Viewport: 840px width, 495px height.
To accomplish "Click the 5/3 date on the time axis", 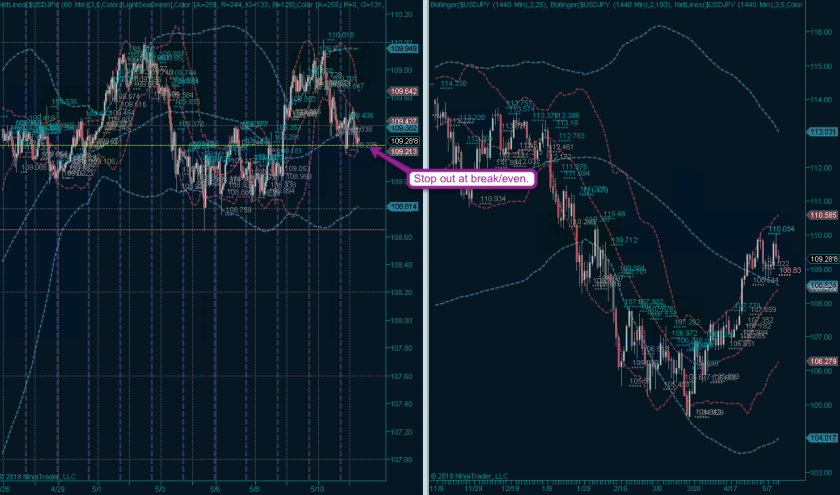I will (x=160, y=489).
